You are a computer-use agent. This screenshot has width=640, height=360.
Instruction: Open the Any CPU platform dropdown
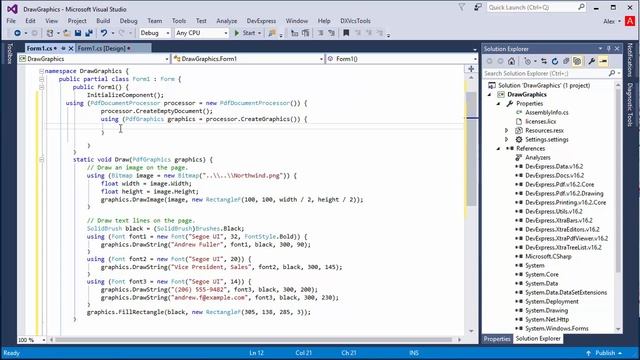pos(201,33)
